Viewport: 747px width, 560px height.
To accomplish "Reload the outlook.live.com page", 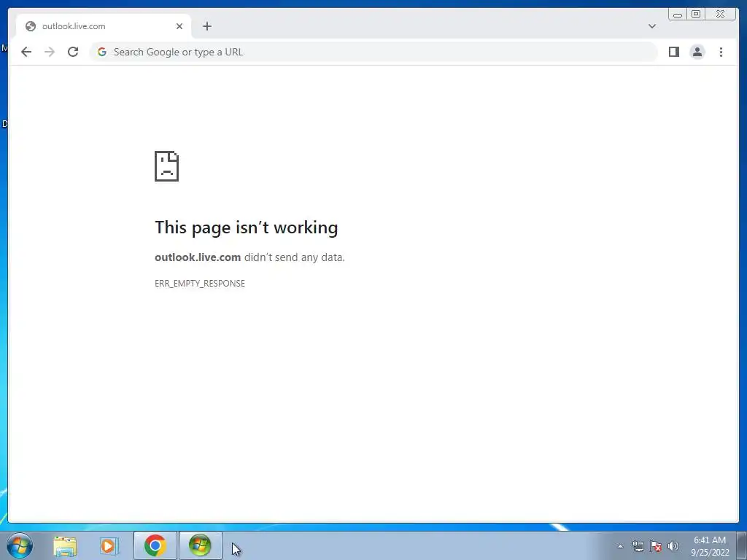I will 73,52.
